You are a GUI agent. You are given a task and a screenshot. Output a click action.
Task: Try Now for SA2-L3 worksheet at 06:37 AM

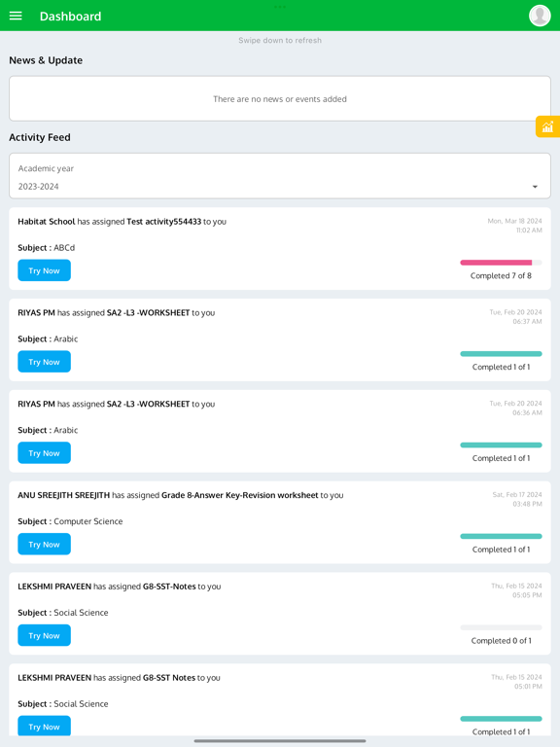click(x=45, y=362)
